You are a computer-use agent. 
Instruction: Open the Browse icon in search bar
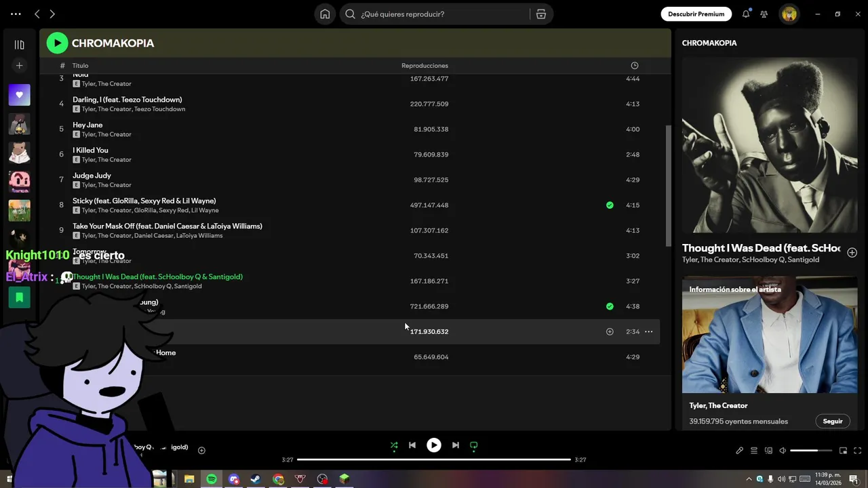(540, 14)
